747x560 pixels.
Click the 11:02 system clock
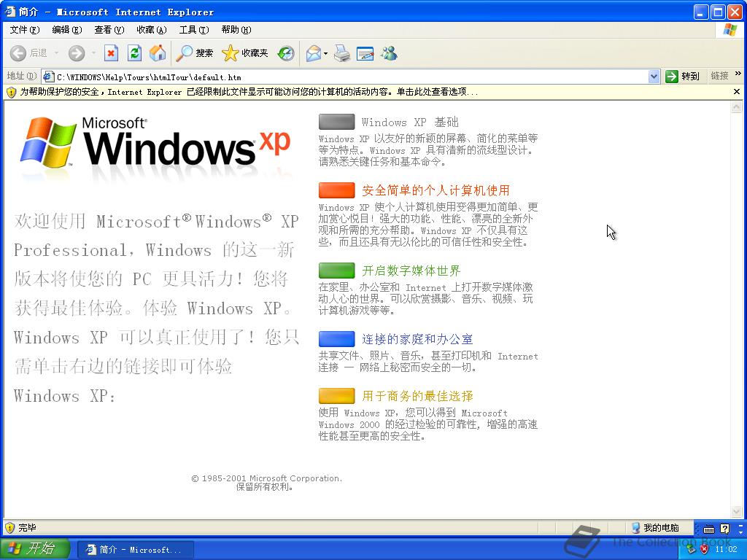pyautogui.click(x=726, y=549)
